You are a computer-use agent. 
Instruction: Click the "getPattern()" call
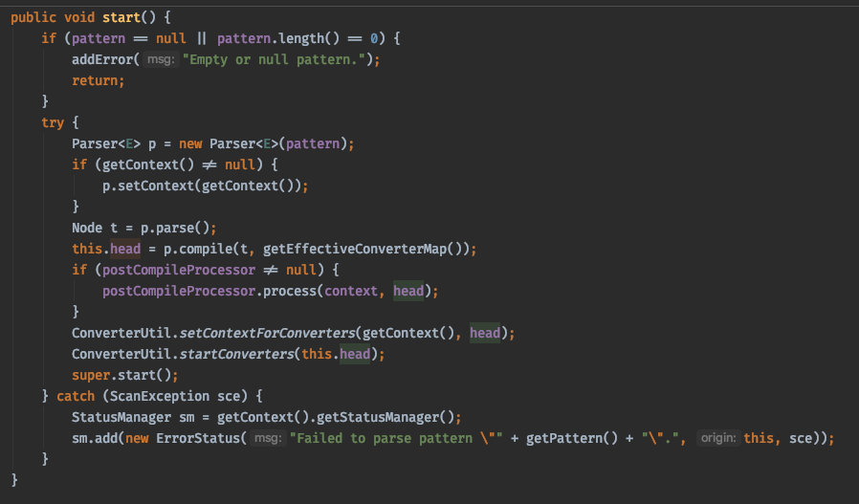(x=571, y=438)
